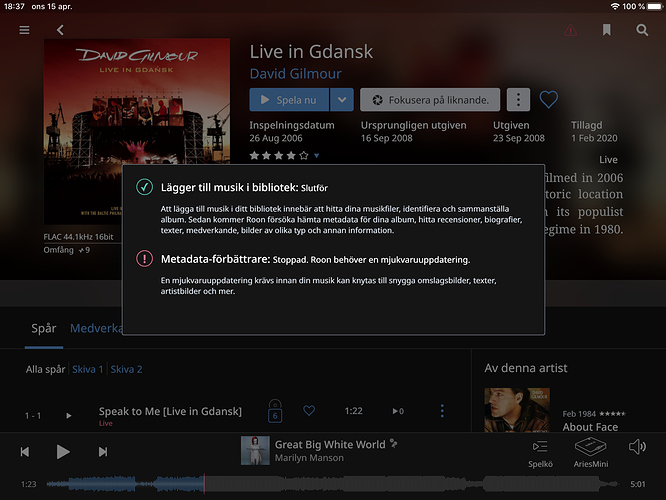
Task: Open Speak to Me track options dots
Action: [442, 410]
